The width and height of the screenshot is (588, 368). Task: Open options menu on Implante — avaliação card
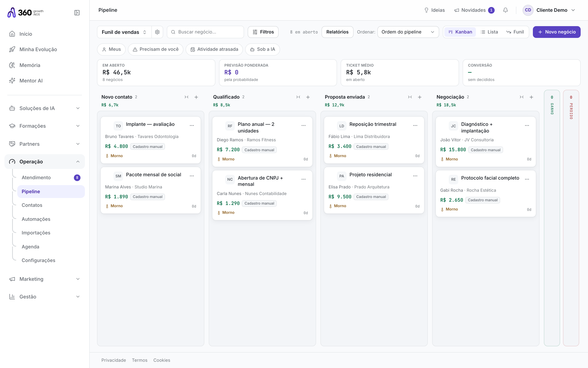point(192,126)
